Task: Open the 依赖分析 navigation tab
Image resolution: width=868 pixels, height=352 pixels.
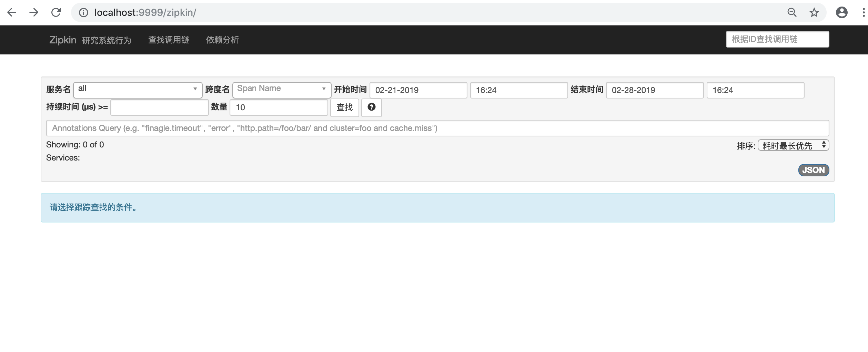Action: (x=222, y=40)
